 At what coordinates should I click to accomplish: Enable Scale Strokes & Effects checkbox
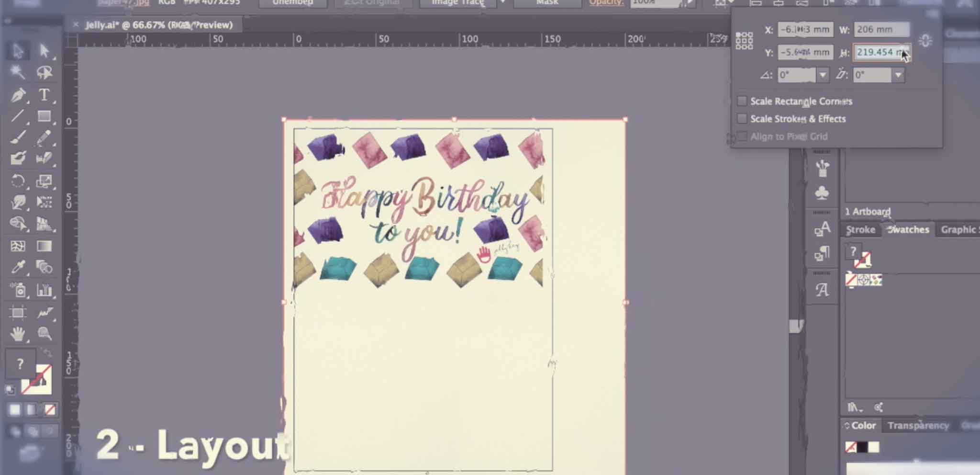(x=742, y=118)
